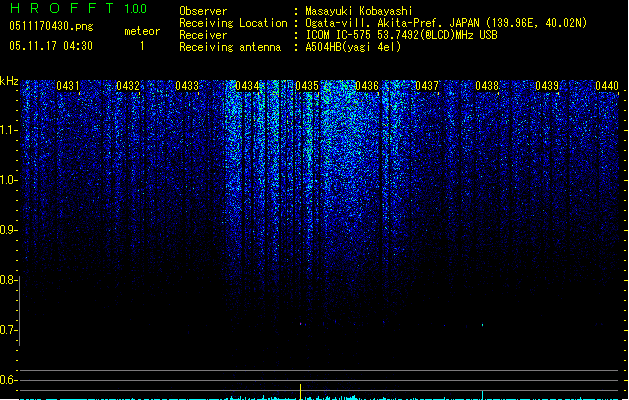Click the 0438 time marker
Viewport: 629px width, 400px height.
tap(487, 86)
